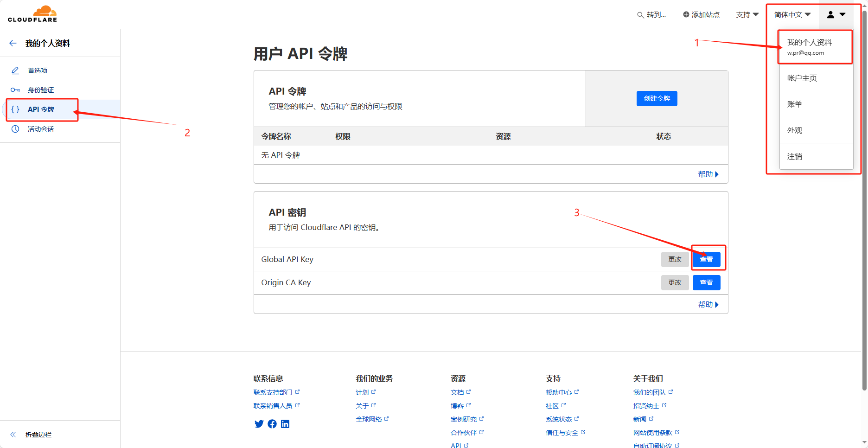Click the pencil icon next to 首选项
The height and width of the screenshot is (448, 868).
15,70
